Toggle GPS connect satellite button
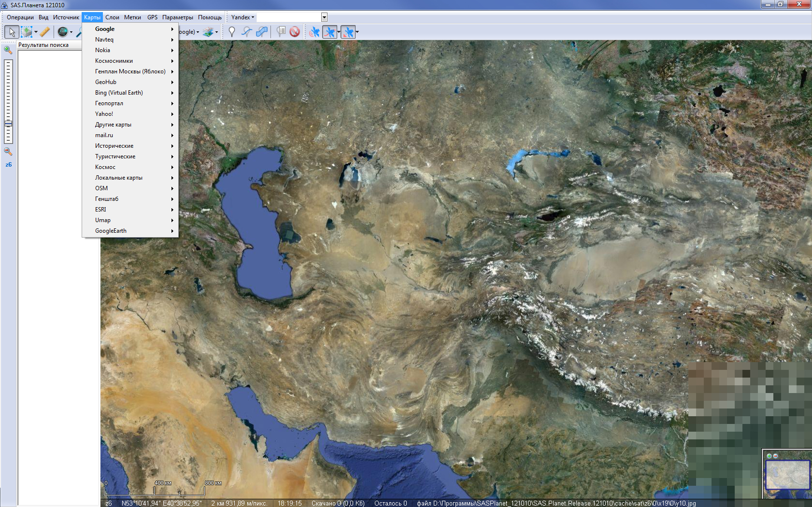This screenshot has height=507, width=812. click(x=314, y=32)
